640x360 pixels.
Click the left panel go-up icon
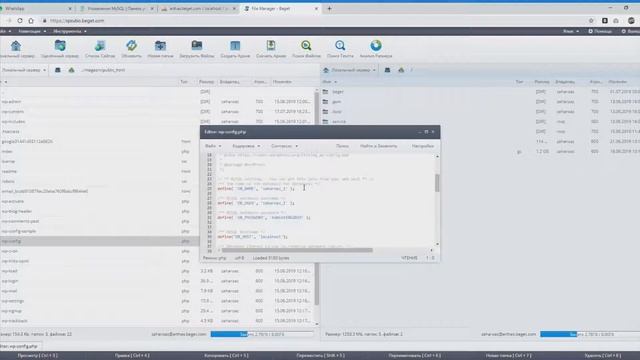tap(71, 70)
